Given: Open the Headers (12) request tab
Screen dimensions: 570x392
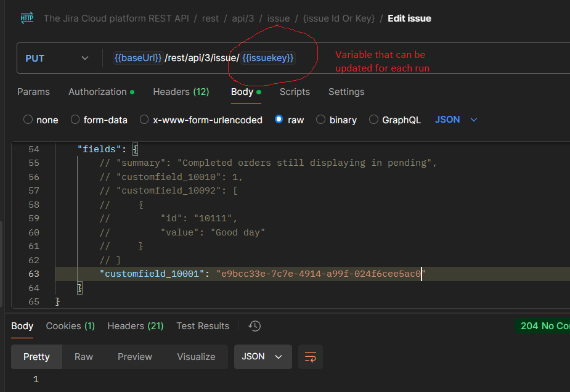Looking at the screenshot, I should tap(181, 92).
